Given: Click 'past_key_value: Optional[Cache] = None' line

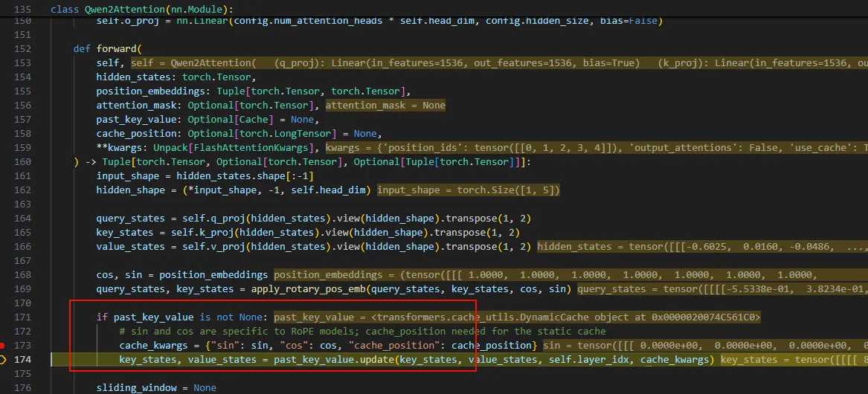Looking at the screenshot, I should 208,120.
